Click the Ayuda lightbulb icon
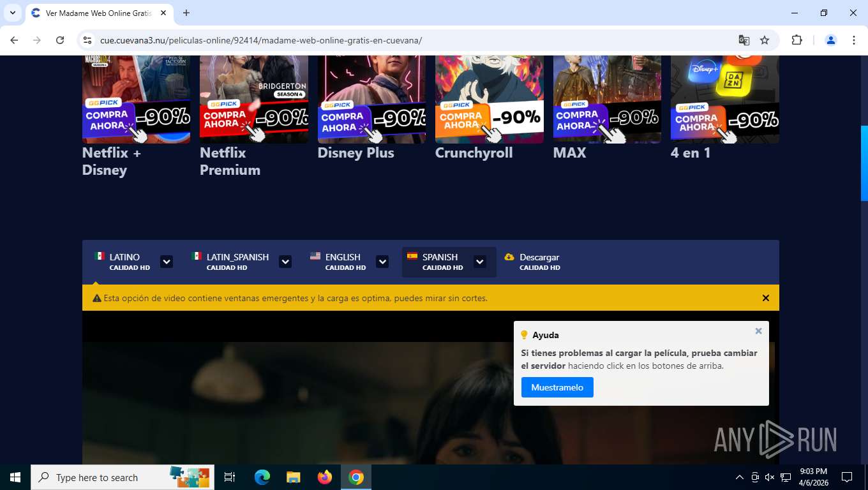The width and height of the screenshot is (868, 490). [525, 335]
